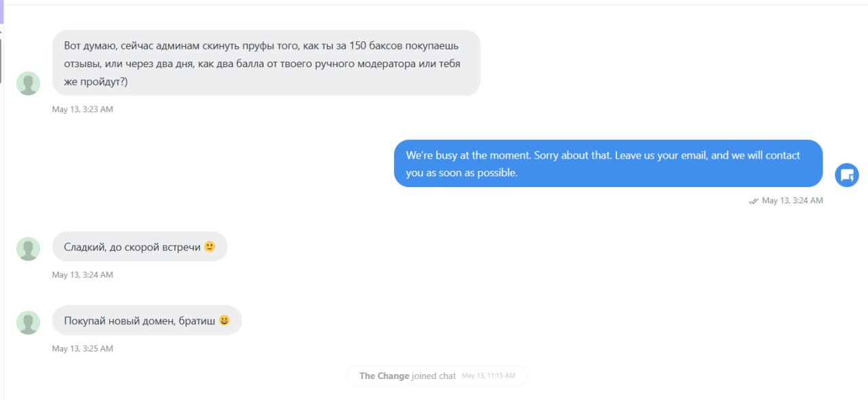Click the "May 13, 11:15 AM" join timestamp
Viewport: 868px width, 400px height.
[488, 376]
